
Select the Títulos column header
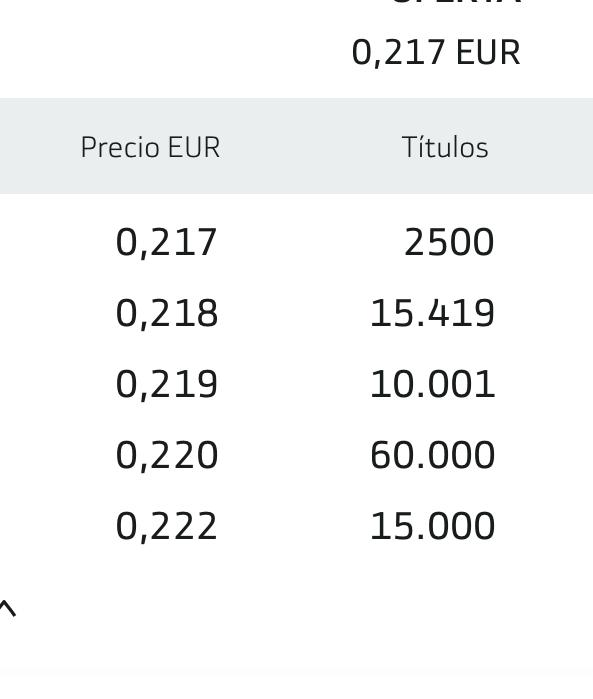[445, 147]
